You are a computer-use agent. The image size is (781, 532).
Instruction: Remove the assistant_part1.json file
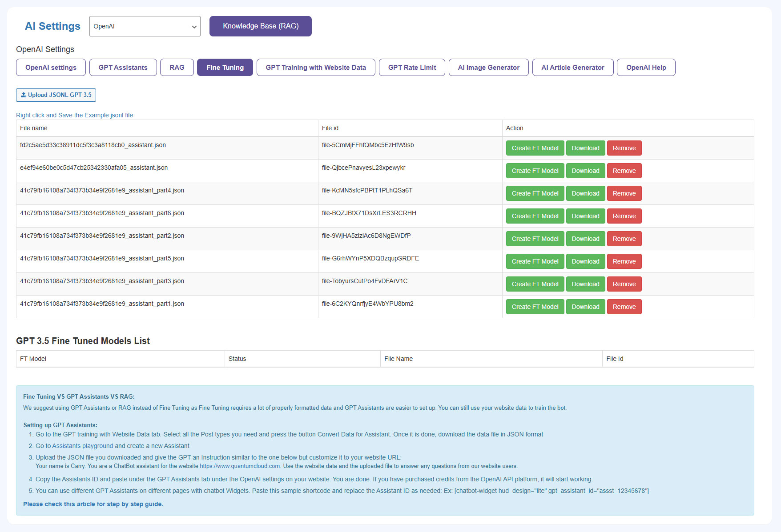click(x=624, y=307)
